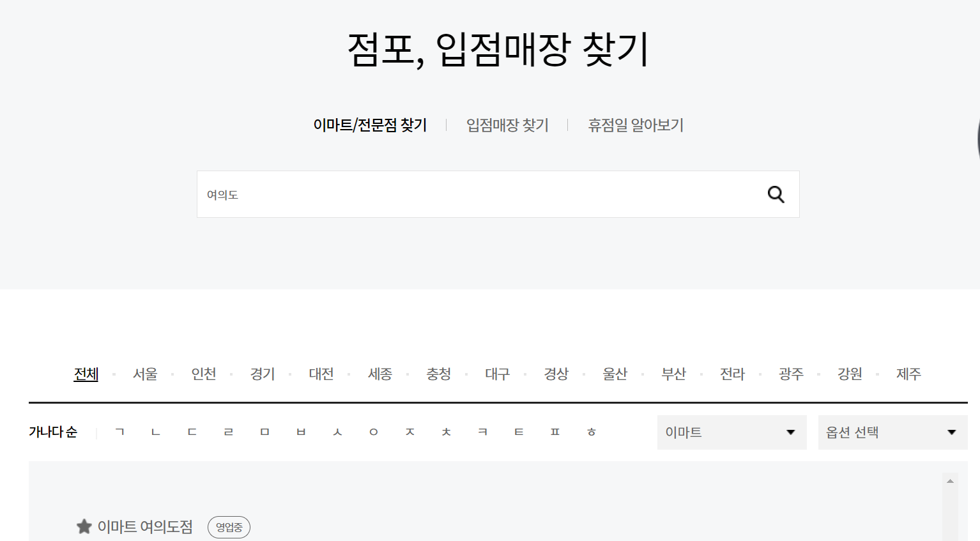980x541 pixels.
Task: Select consonant ㅅ in alphabetical filter
Action: point(337,432)
